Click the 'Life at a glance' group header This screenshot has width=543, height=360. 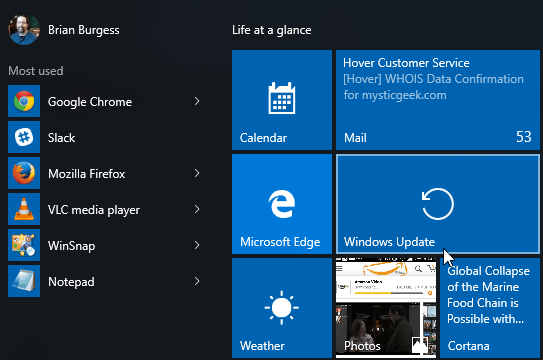[x=272, y=30]
